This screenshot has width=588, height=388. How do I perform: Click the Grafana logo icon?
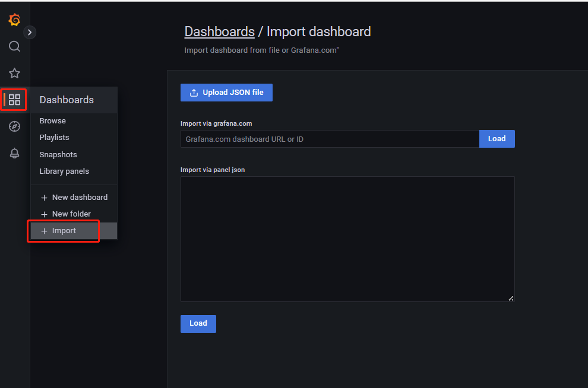click(x=15, y=20)
